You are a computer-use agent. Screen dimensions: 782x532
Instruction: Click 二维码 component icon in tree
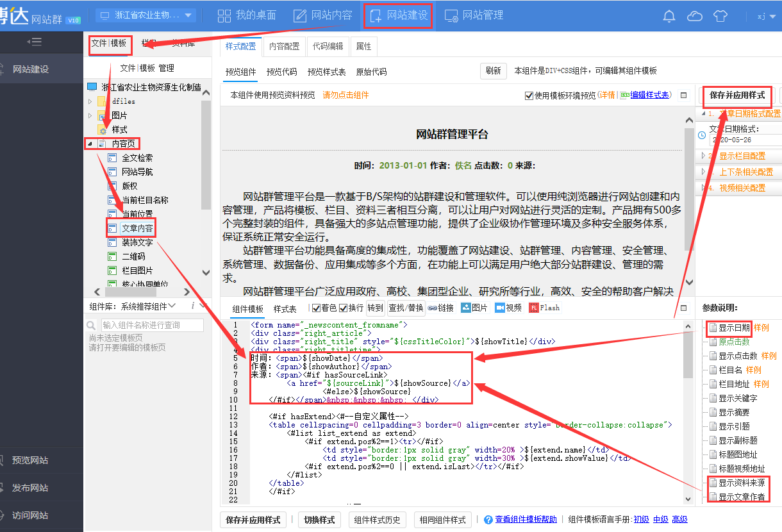(112, 256)
